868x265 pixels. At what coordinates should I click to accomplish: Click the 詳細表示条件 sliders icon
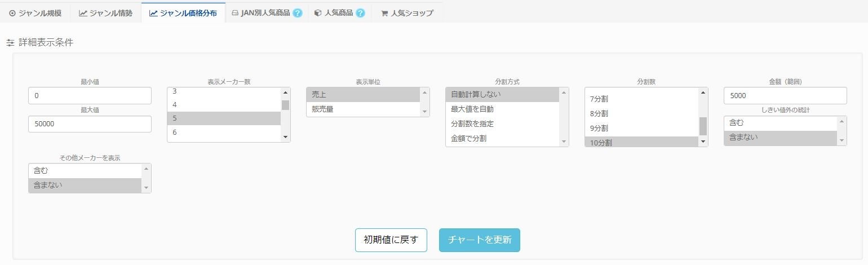click(x=10, y=43)
